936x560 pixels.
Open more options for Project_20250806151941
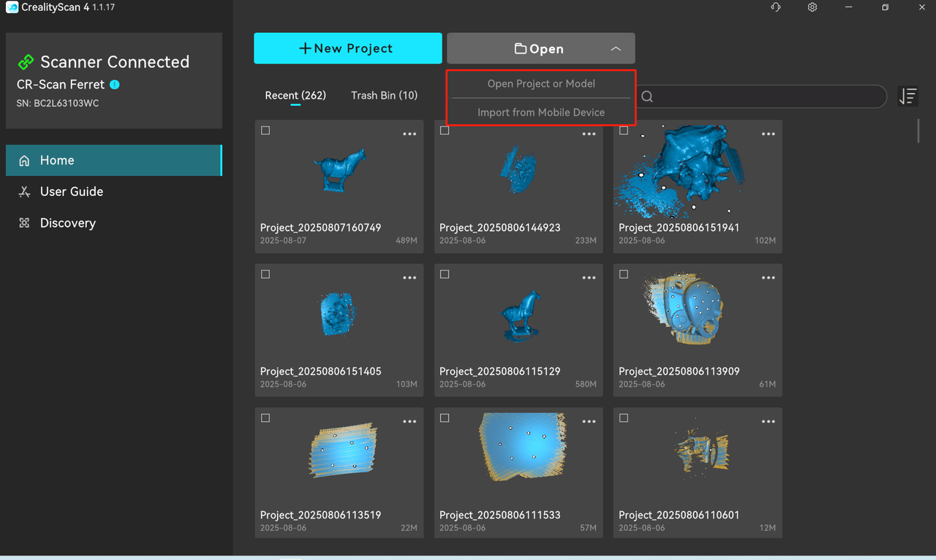(x=768, y=135)
